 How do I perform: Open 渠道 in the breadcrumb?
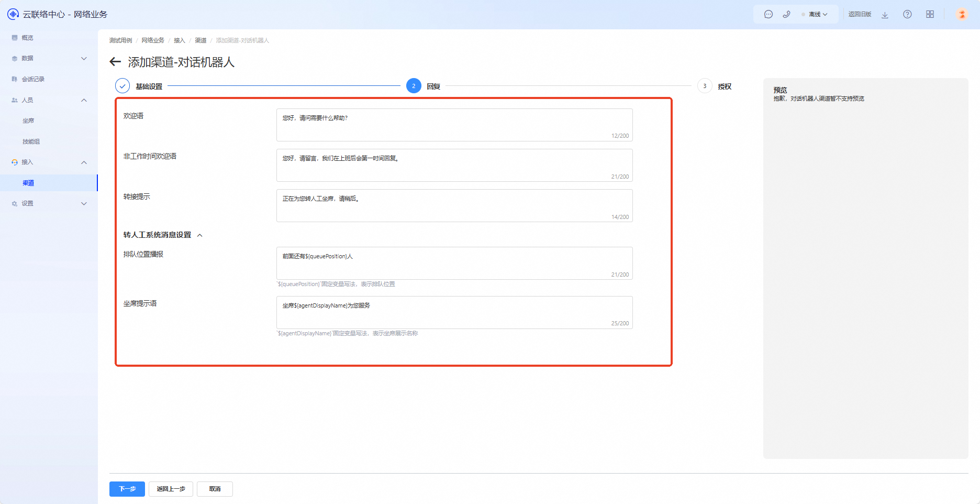coord(201,40)
